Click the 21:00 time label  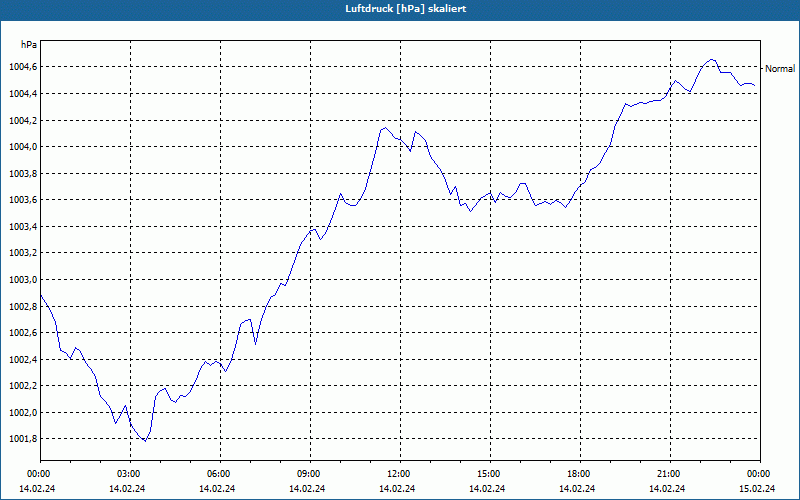pos(668,474)
